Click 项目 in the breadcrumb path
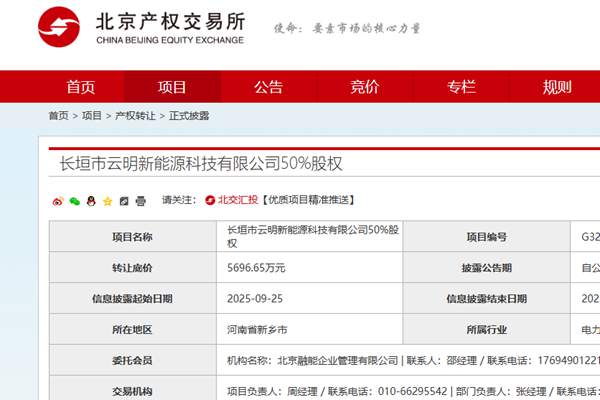 click(92, 116)
